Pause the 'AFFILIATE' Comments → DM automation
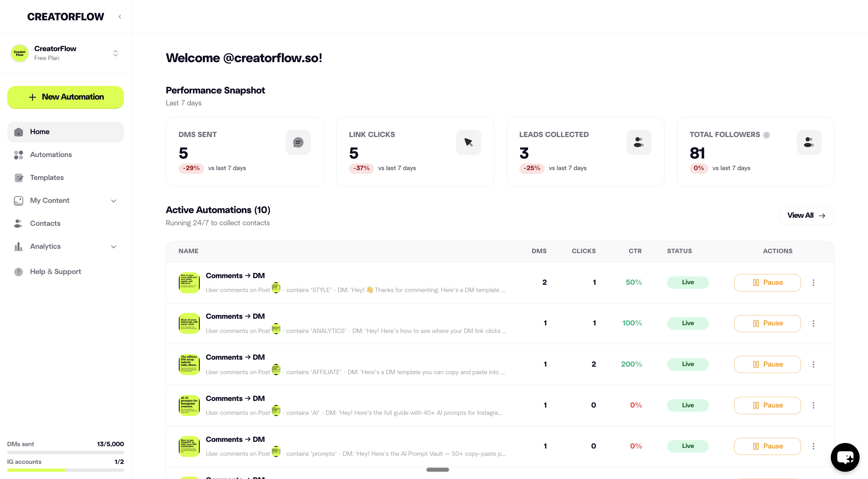 pyautogui.click(x=768, y=364)
